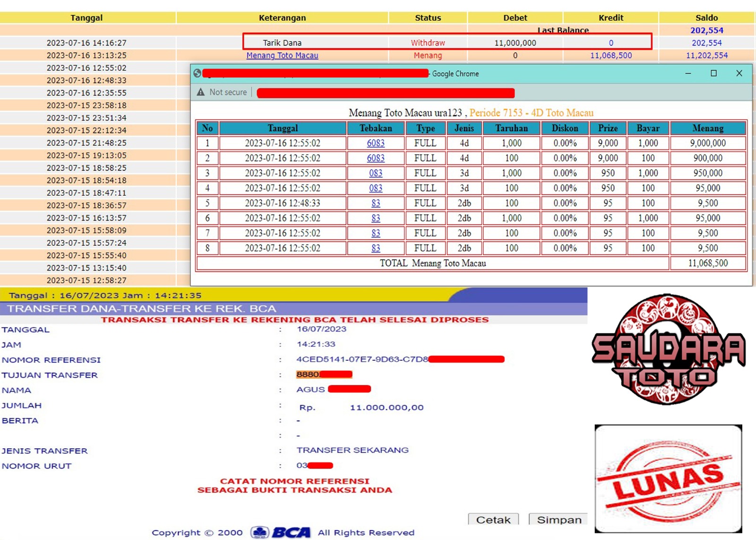Screen dimensions: 756x540
Task: Click the 9,000,000 winning amount
Action: [x=708, y=143]
